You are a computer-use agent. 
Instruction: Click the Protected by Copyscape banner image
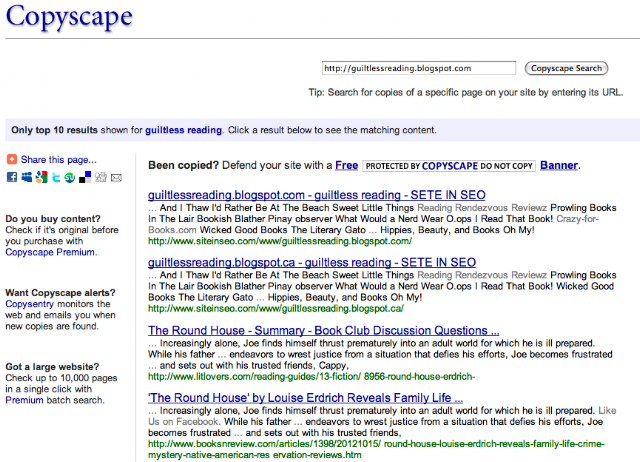pos(449,166)
